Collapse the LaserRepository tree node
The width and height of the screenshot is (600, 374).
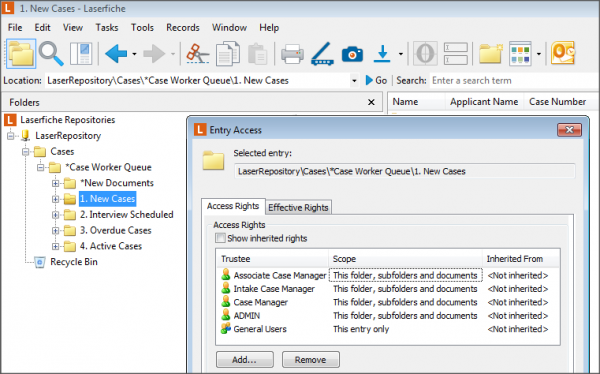click(x=11, y=136)
